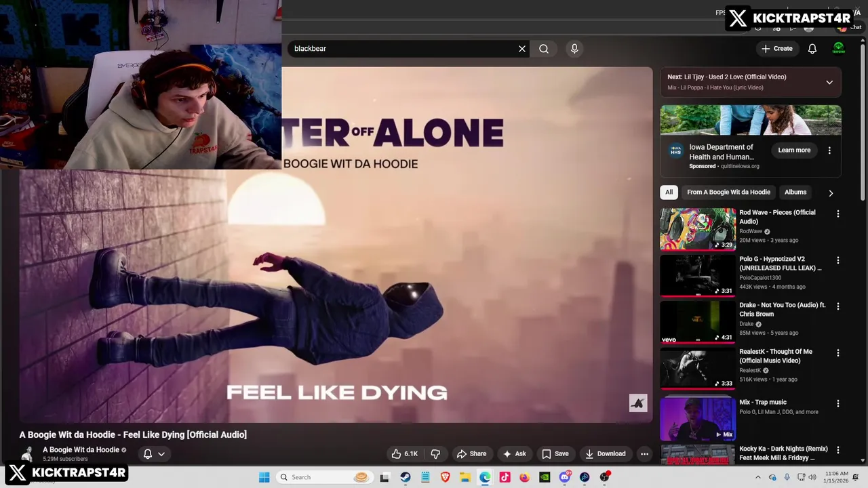The height and width of the screenshot is (488, 868).
Task: Open more video actions ellipsis
Action: (644, 454)
